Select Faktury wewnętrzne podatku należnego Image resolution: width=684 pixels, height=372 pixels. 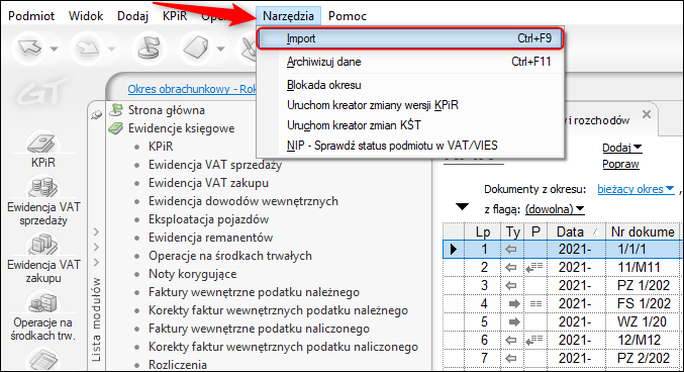point(254,292)
